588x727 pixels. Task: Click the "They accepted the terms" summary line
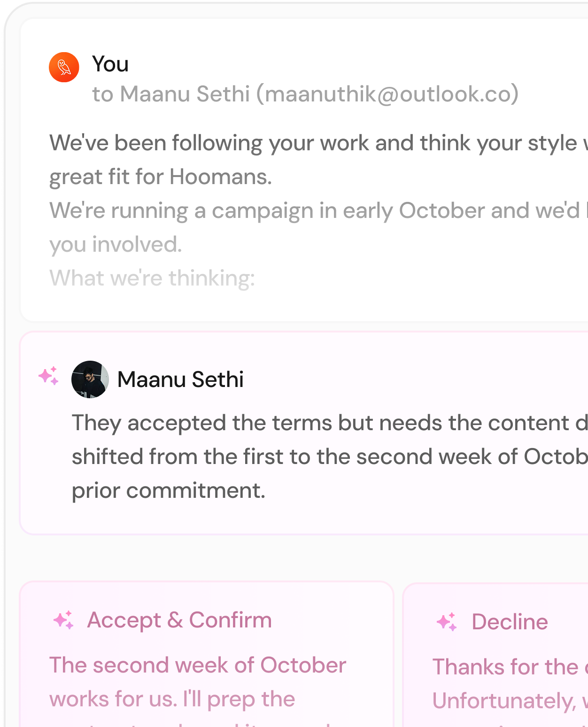click(x=329, y=423)
